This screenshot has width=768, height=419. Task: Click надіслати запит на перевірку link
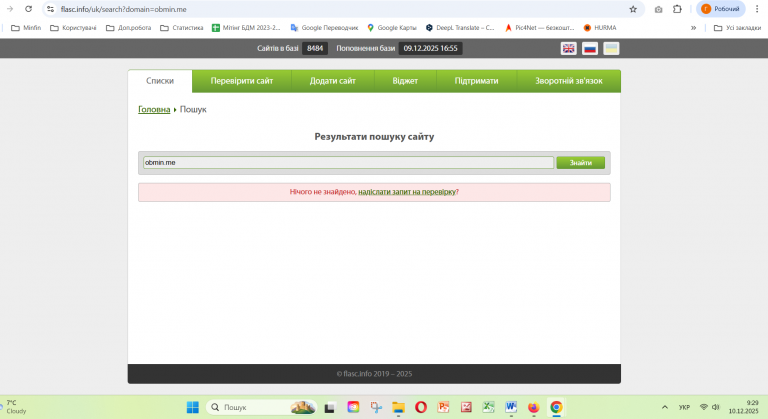407,192
